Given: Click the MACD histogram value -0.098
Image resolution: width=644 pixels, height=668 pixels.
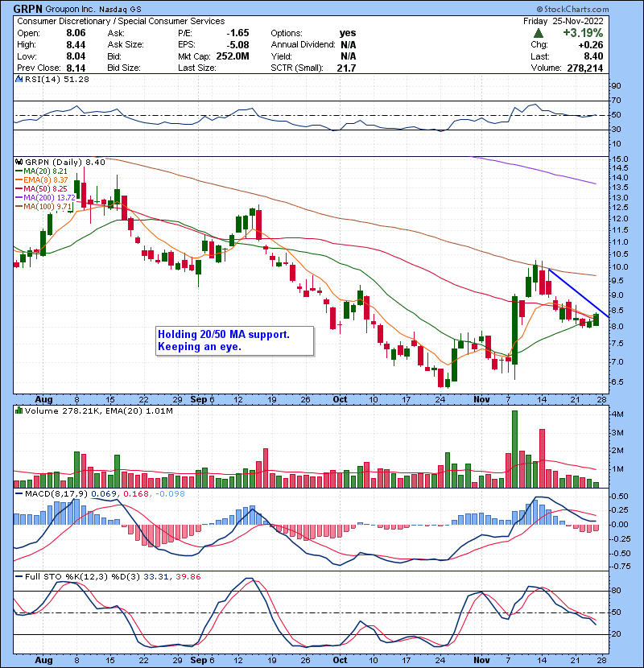Looking at the screenshot, I should [170, 493].
